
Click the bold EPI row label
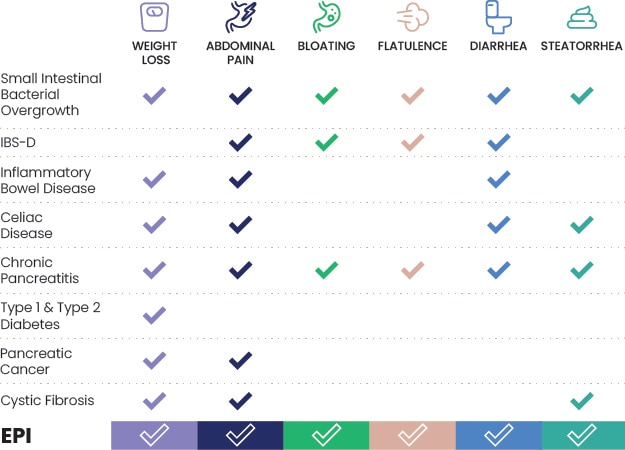point(16,436)
